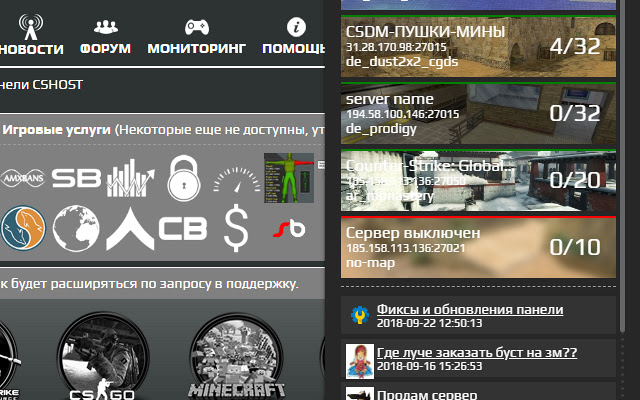Open Фиксы и обновления панели link
The image size is (640, 400).
point(470,309)
